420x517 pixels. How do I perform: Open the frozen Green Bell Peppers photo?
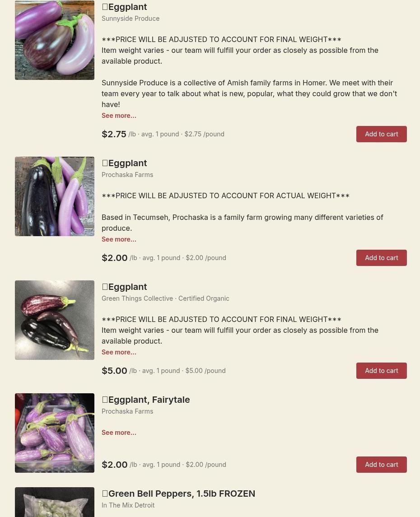coord(54,502)
